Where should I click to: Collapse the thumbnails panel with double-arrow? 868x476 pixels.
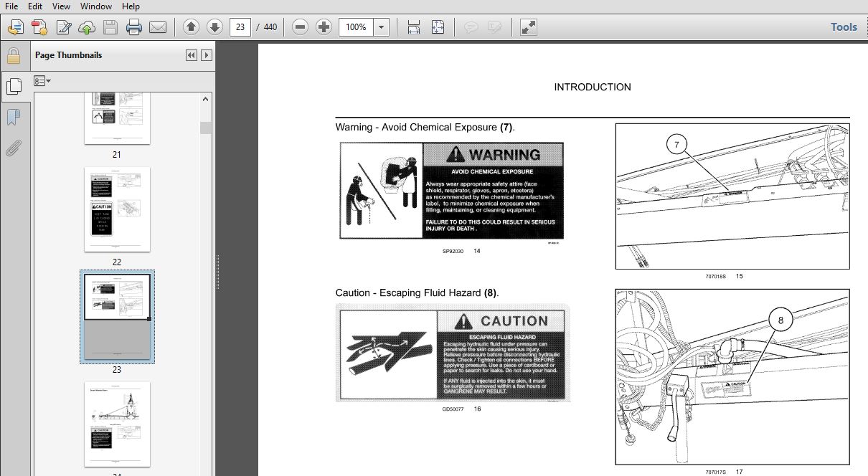click(x=192, y=55)
